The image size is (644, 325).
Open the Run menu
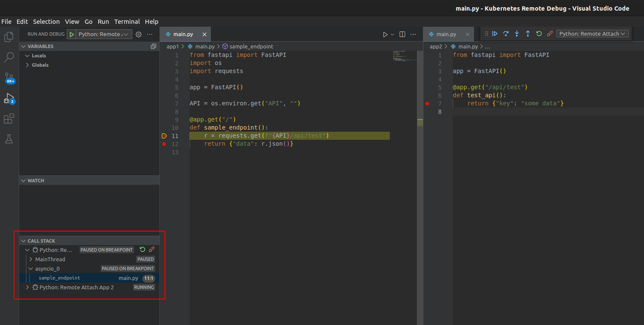103,22
